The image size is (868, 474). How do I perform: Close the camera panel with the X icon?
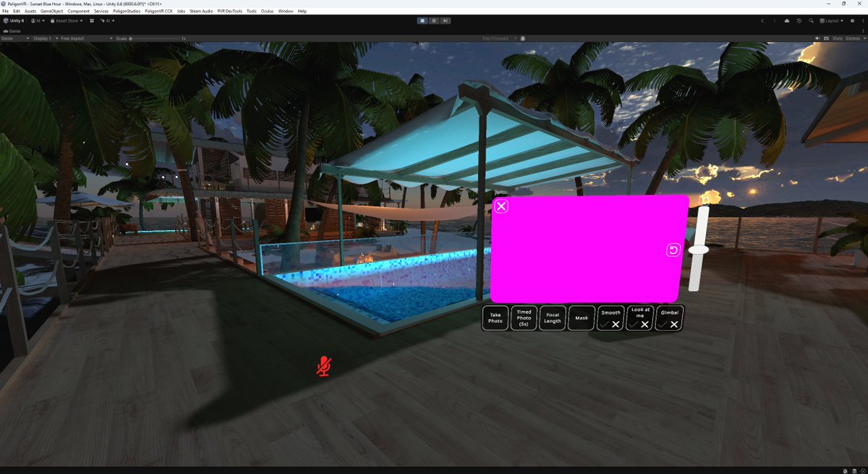(501, 206)
